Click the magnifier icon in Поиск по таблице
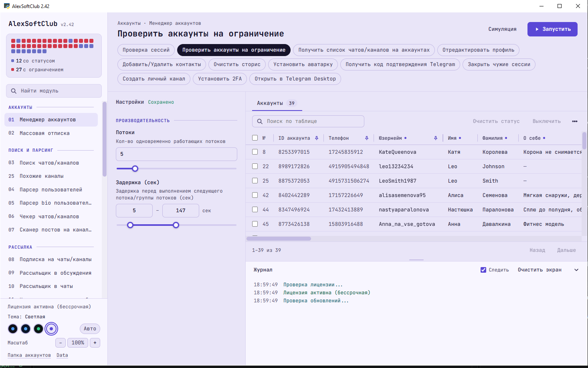The height and width of the screenshot is (368, 588). click(260, 121)
